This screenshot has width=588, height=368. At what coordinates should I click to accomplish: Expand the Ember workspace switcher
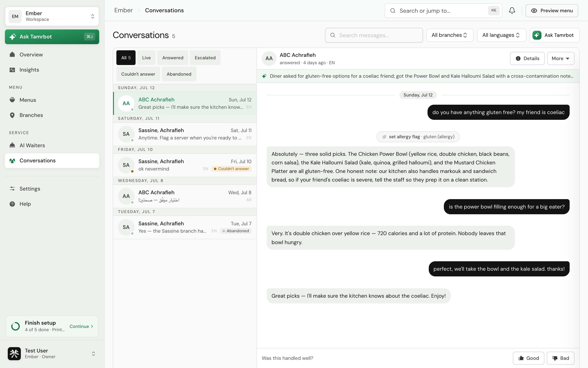point(92,16)
